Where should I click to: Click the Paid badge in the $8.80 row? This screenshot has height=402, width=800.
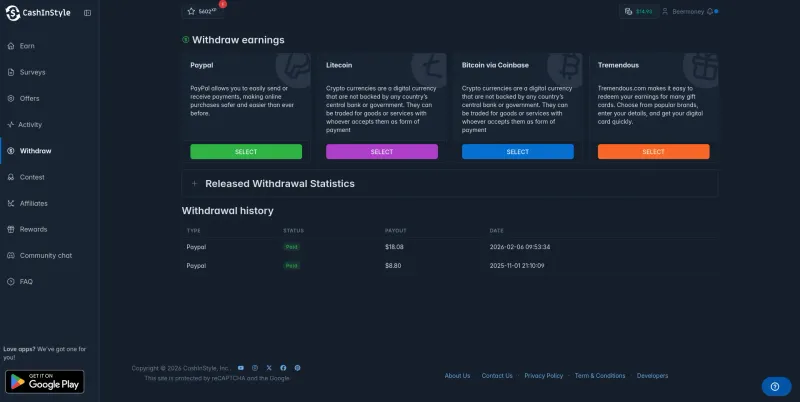291,266
